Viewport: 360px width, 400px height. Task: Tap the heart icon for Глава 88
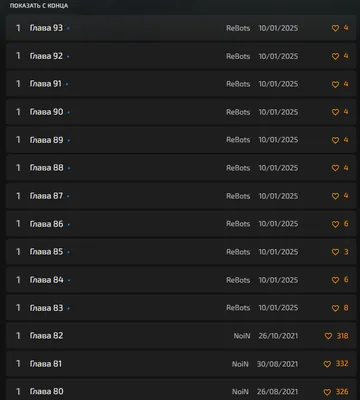point(335,168)
